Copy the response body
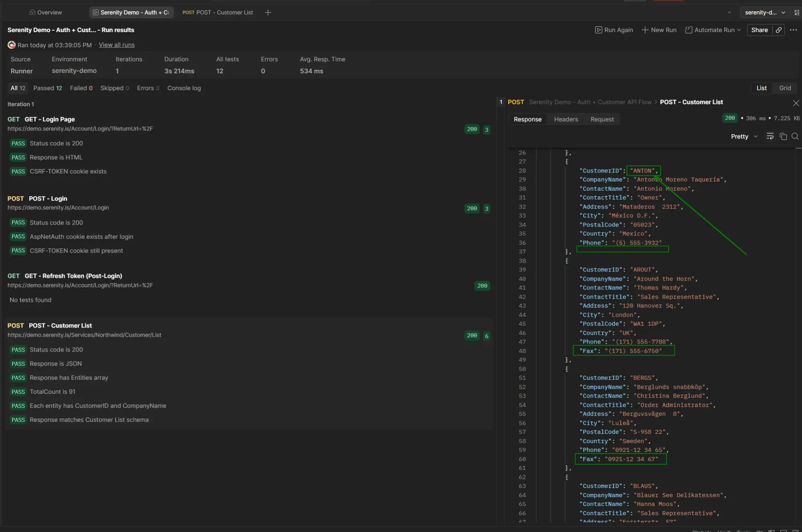Viewport: 802px width, 532px height. tap(783, 136)
